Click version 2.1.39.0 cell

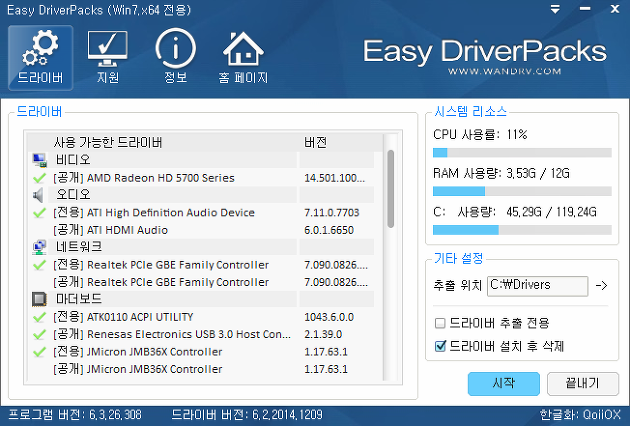323,334
